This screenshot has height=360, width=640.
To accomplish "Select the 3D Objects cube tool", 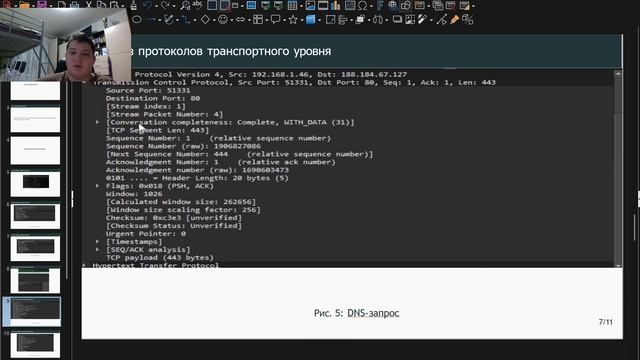I will [310, 20].
